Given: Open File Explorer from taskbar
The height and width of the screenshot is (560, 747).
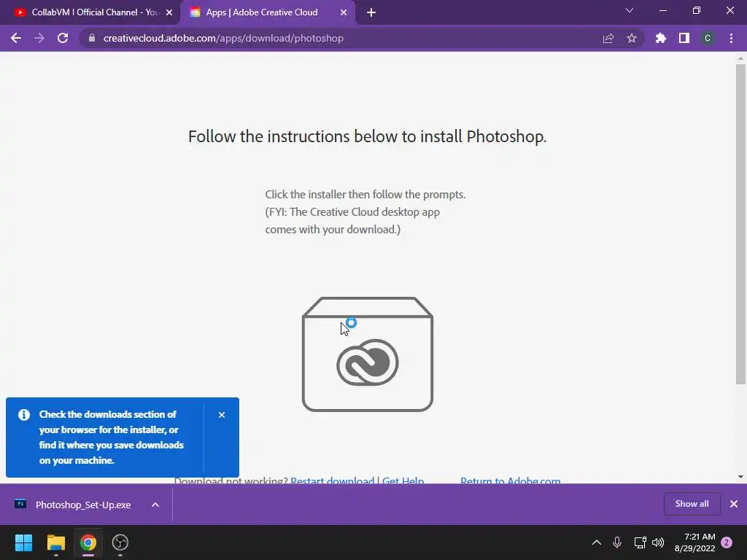Looking at the screenshot, I should [55, 542].
